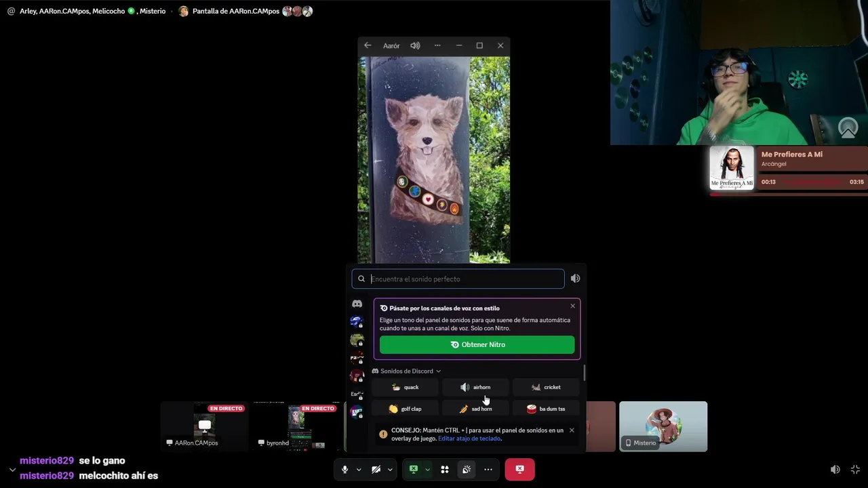Mute the microphone
868x488 pixels.
coord(344,469)
